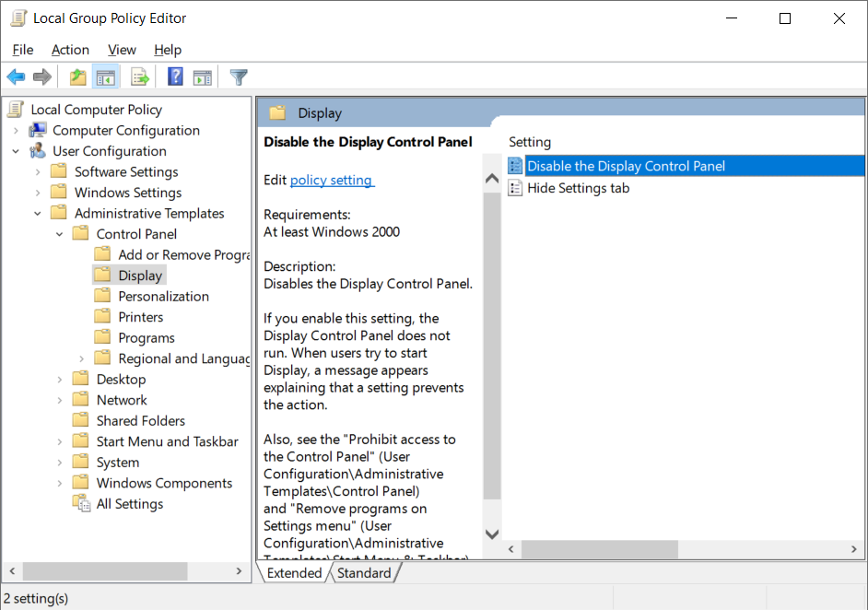Select the Programs folder
This screenshot has height=610, width=868.
tap(135, 337)
